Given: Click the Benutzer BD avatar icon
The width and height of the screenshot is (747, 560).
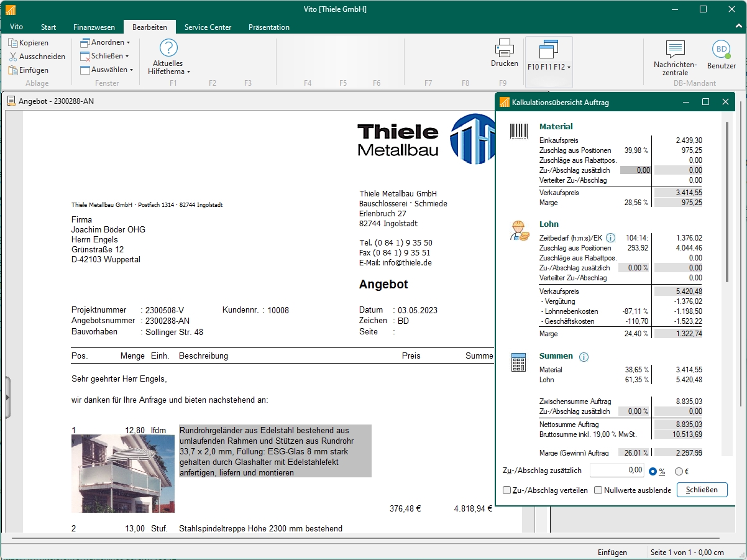Looking at the screenshot, I should point(721,50).
